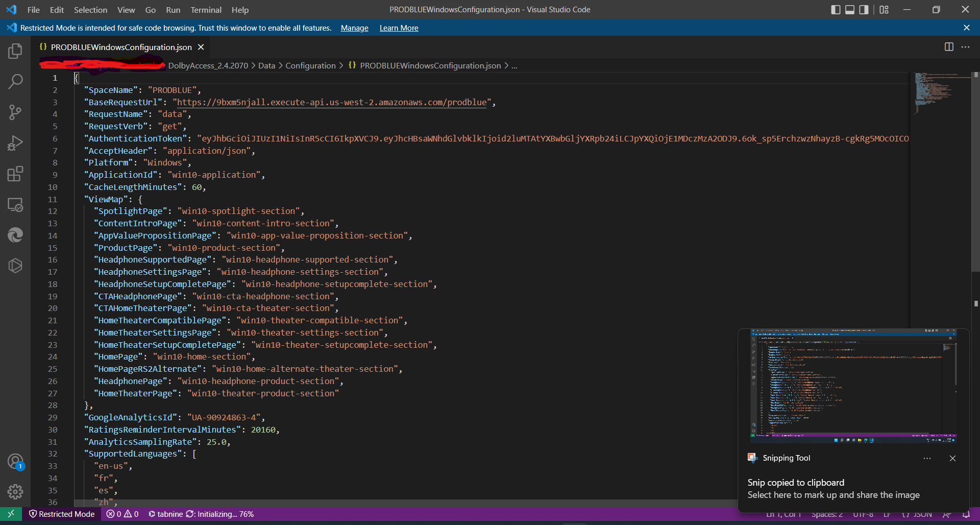Open the Run and Debug view

[15, 143]
